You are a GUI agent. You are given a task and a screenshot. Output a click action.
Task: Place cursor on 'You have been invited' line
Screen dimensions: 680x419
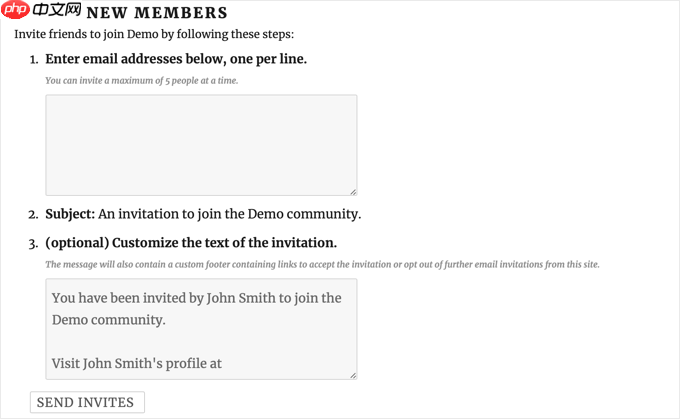196,298
